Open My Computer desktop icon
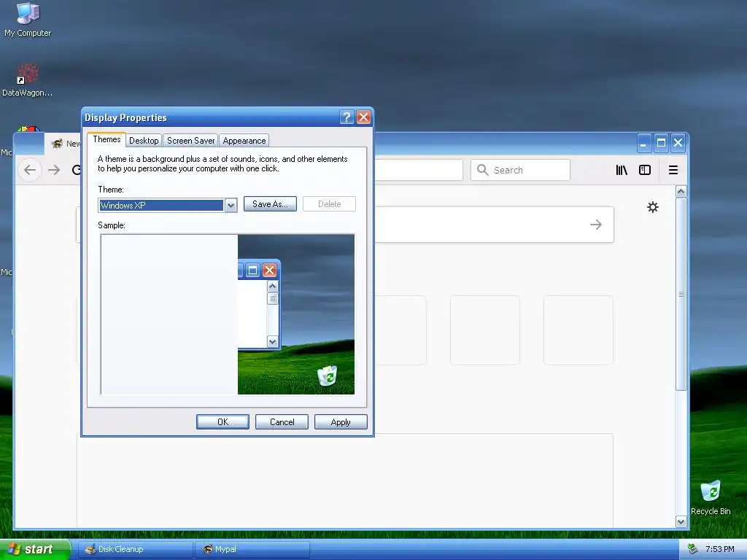 (28, 20)
